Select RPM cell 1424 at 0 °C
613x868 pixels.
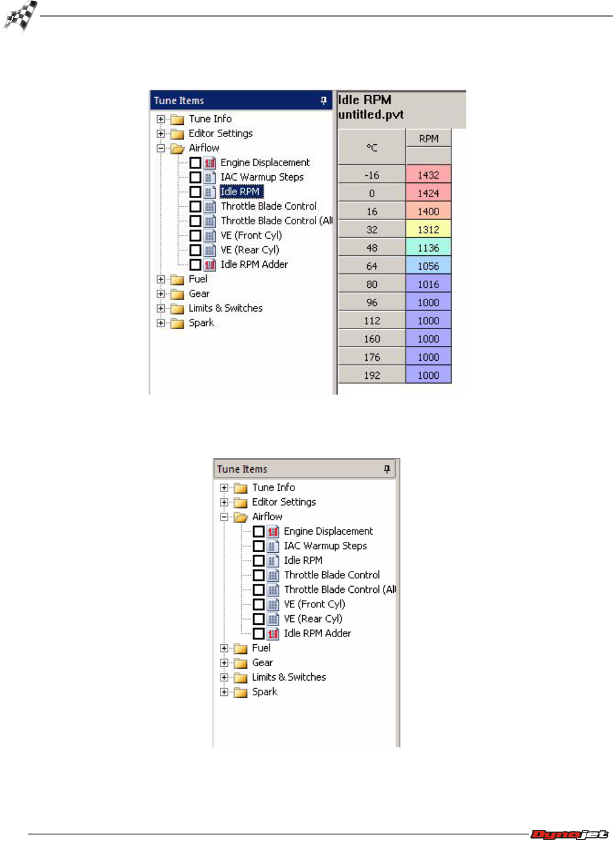pyautogui.click(x=428, y=193)
